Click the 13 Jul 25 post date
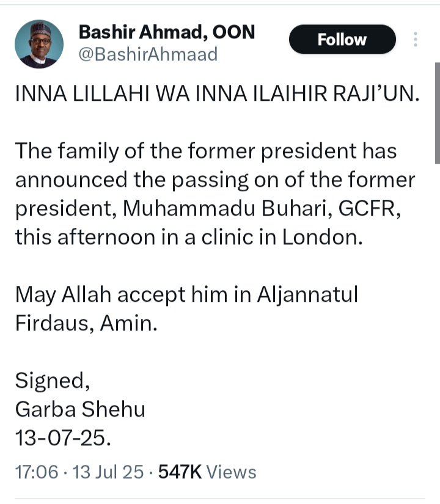The height and width of the screenshot is (504, 440). [x=108, y=472]
